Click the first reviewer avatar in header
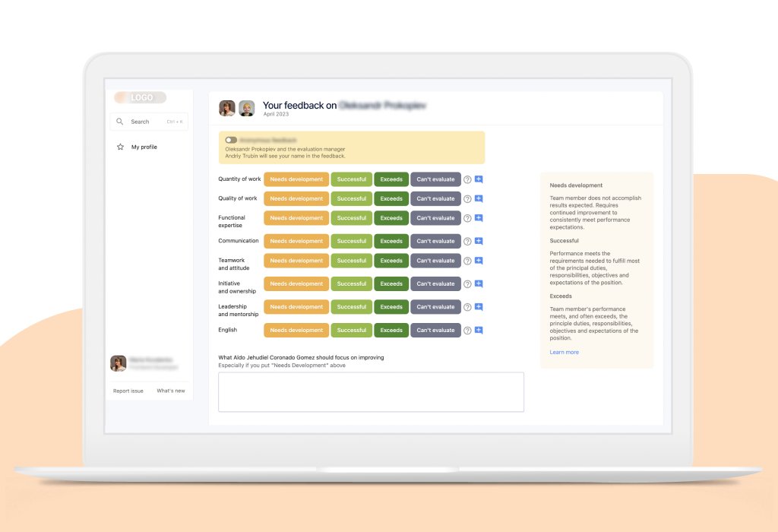The height and width of the screenshot is (532, 778). [x=227, y=108]
